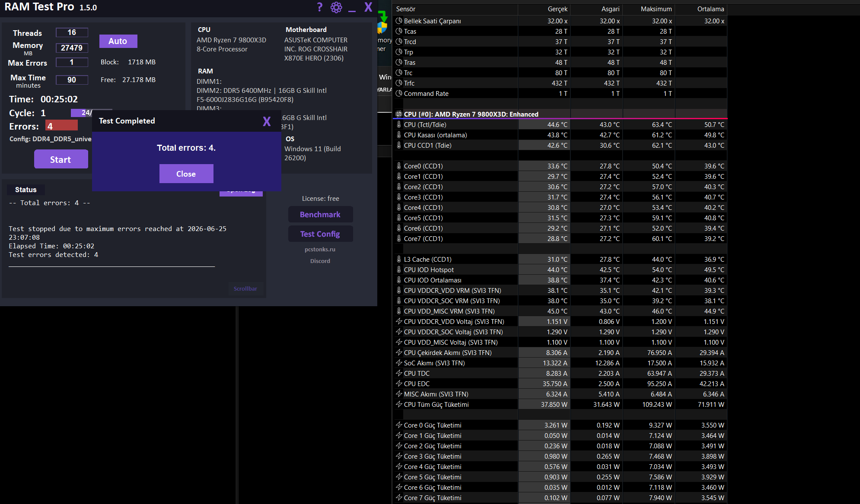Click the 'License: free' text
This screenshot has height=504, width=860.
tap(320, 198)
